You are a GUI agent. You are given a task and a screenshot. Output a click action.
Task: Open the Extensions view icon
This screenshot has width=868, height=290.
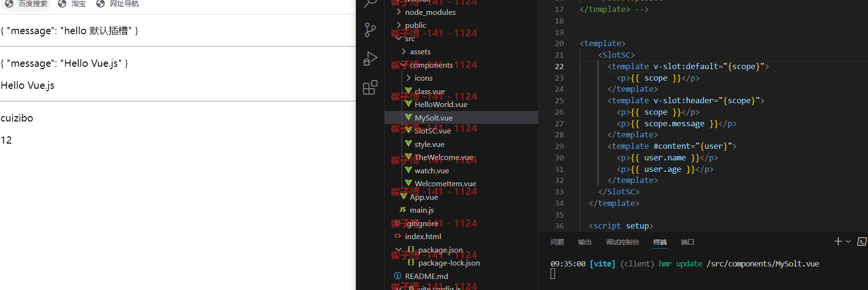click(370, 87)
